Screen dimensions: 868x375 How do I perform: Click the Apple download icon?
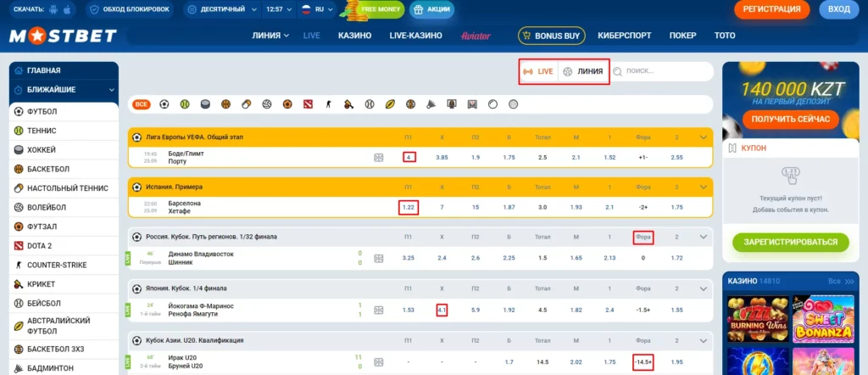coord(67,9)
